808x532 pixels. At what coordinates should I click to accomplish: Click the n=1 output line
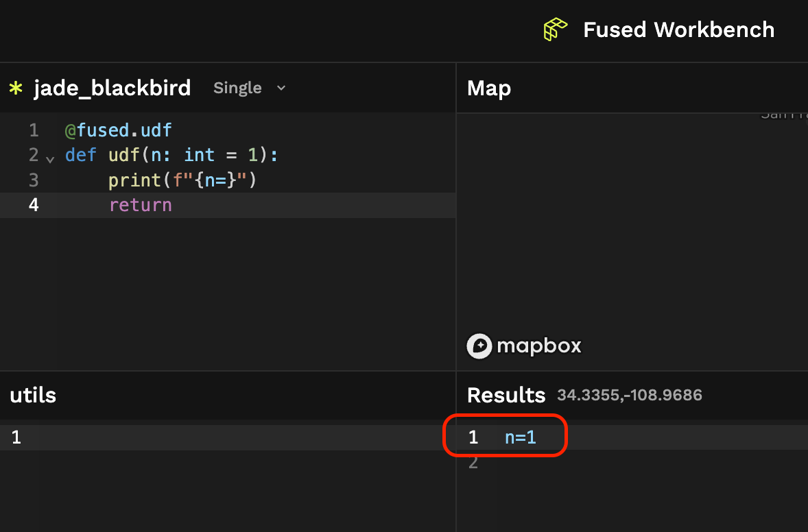(x=520, y=437)
